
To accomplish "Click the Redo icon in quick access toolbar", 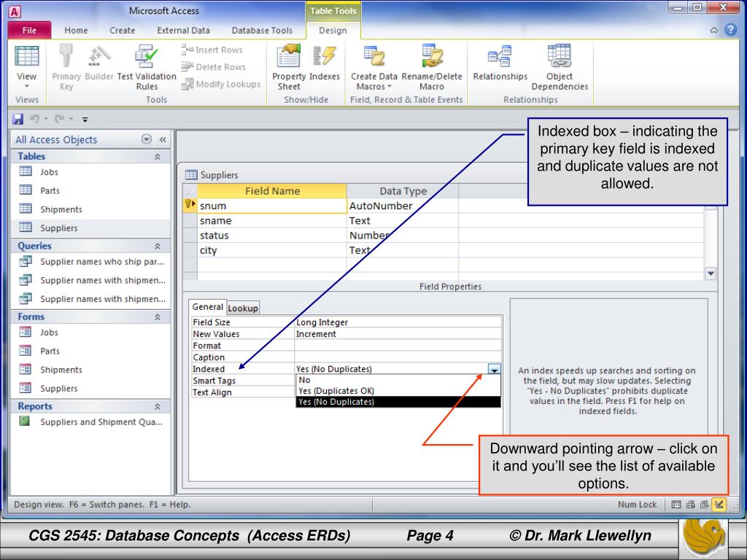I will tap(60, 119).
